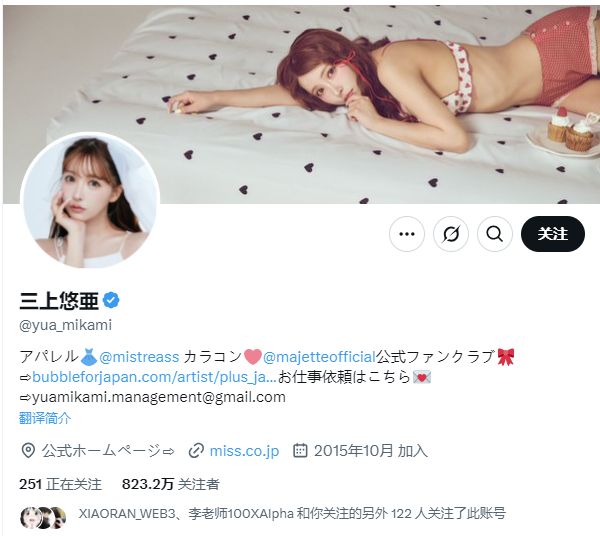
Task: Follow the bubbleforjapan.com artist link
Action: coord(154,377)
